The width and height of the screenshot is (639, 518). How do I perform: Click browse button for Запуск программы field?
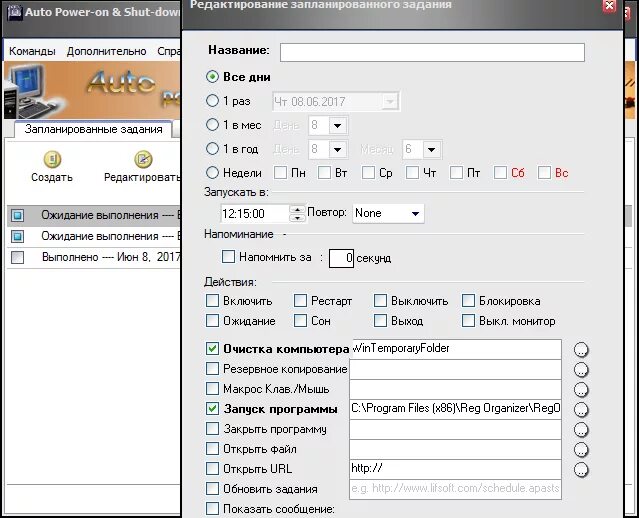[x=581, y=410]
